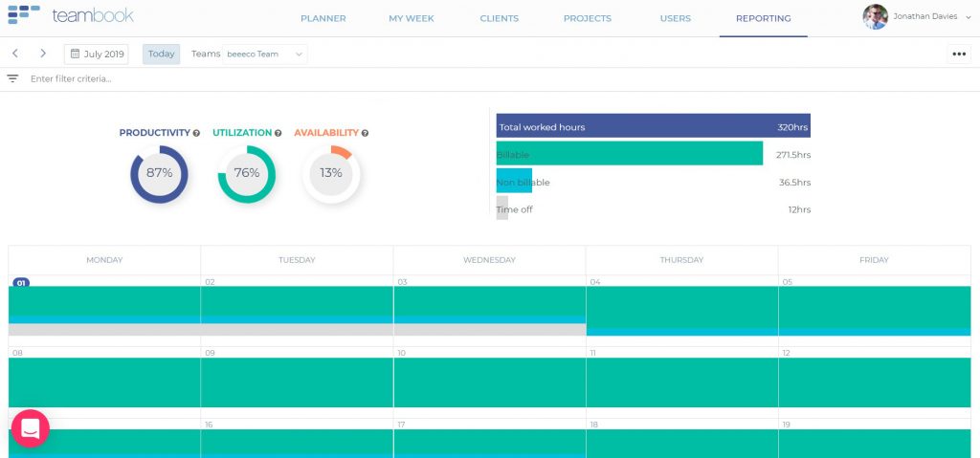This screenshot has height=458, width=980.
Task: Go to previous month arrow
Action: click(x=15, y=54)
